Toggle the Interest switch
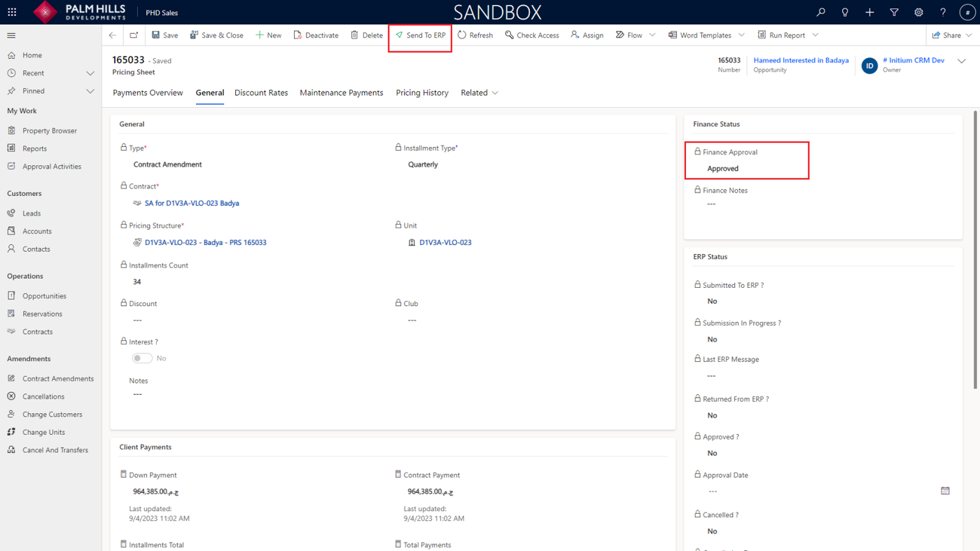The height and width of the screenshot is (551, 980). pos(142,358)
